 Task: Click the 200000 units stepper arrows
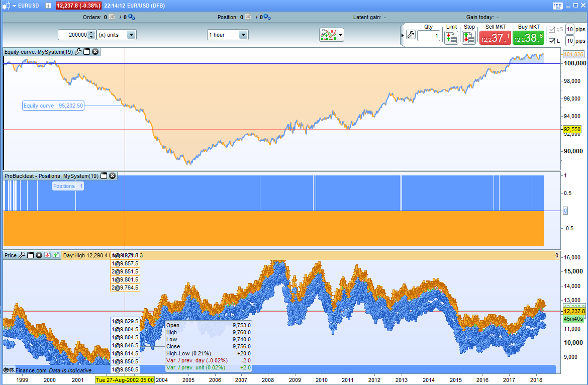click(91, 35)
